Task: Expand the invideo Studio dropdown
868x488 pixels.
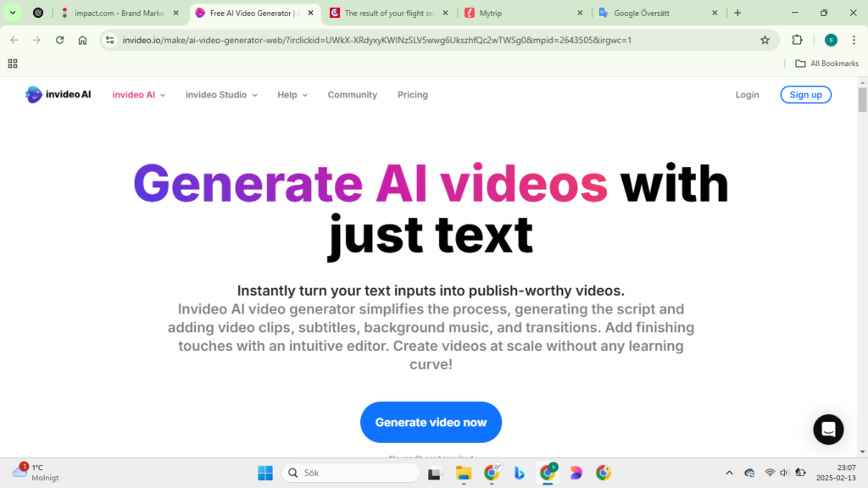Action: point(221,95)
